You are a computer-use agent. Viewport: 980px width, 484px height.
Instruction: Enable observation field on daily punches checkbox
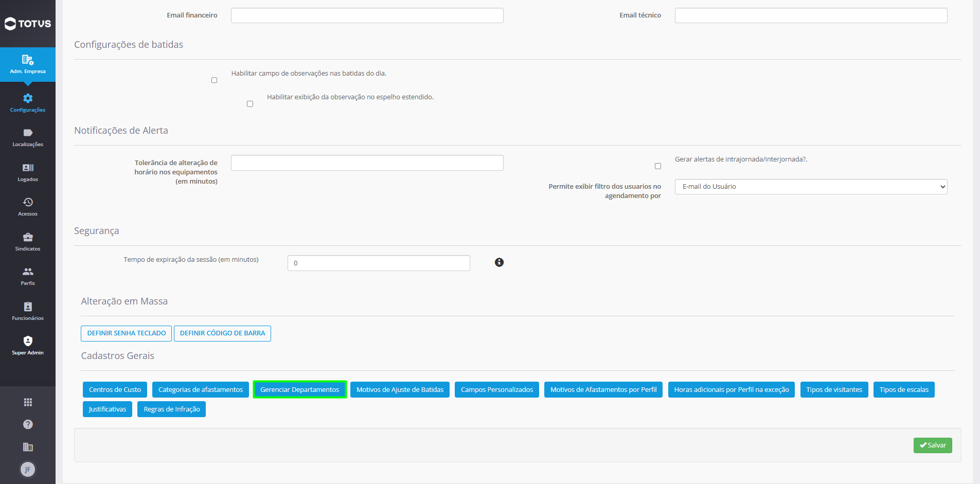[x=214, y=80]
